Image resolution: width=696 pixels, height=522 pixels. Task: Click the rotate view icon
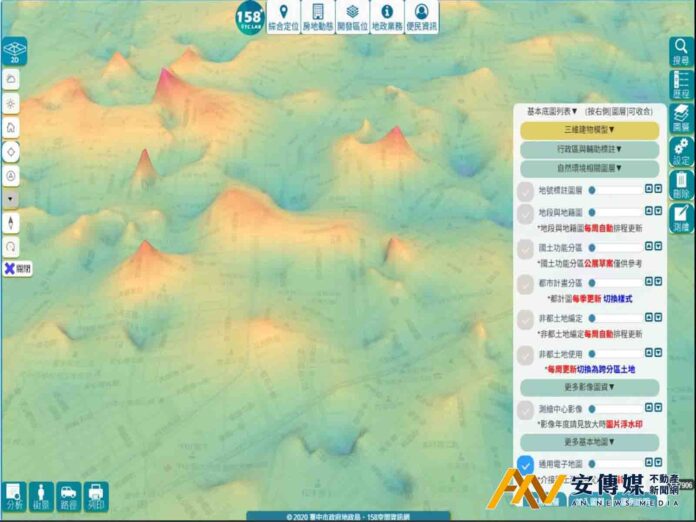point(11,246)
